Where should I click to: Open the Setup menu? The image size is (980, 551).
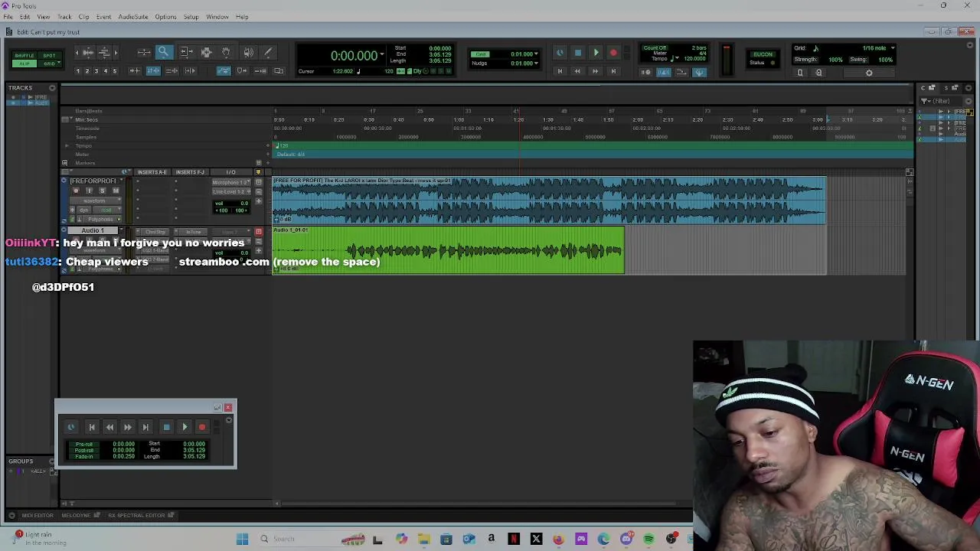(x=191, y=17)
